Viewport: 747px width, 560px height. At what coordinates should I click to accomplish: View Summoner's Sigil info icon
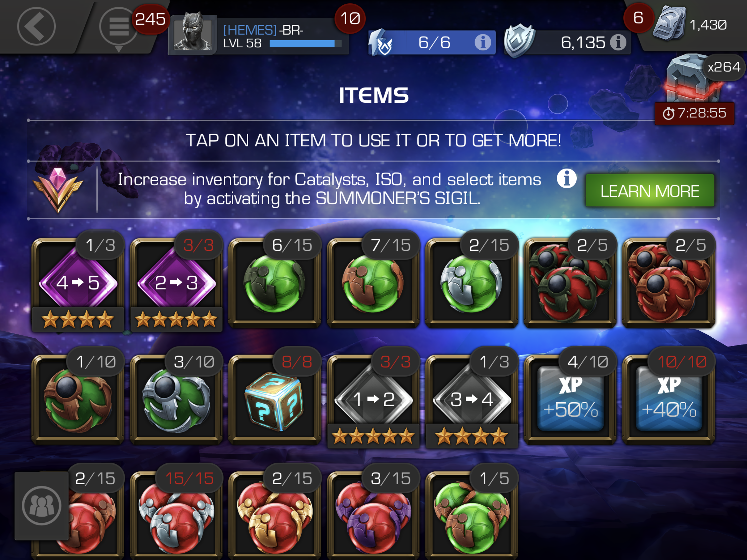pyautogui.click(x=566, y=178)
